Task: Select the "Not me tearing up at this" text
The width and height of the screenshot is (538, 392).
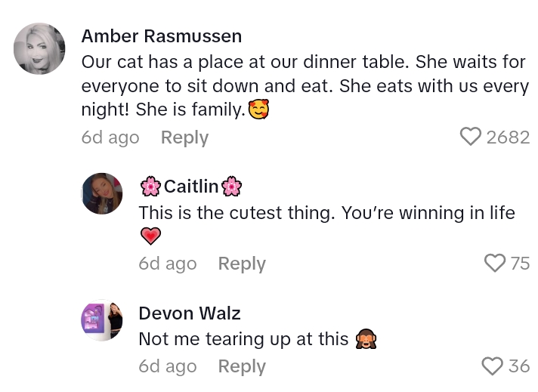Action: (243, 340)
